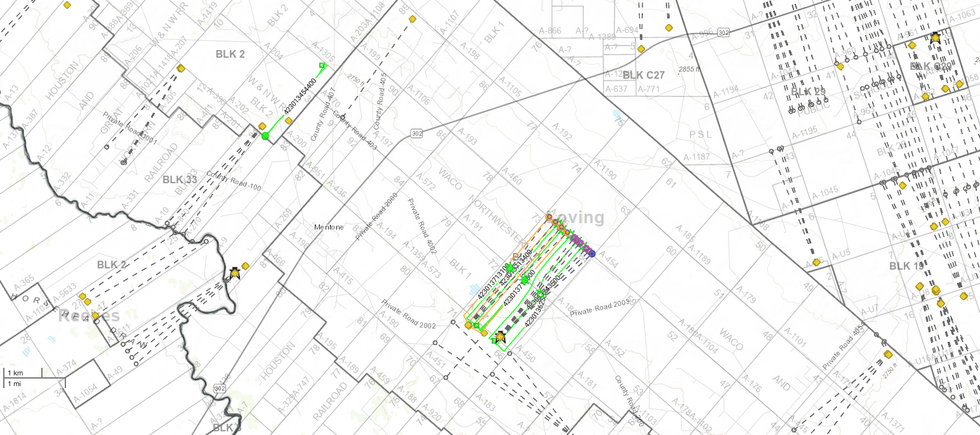Click the Private Road 2003 label

click(x=599, y=309)
